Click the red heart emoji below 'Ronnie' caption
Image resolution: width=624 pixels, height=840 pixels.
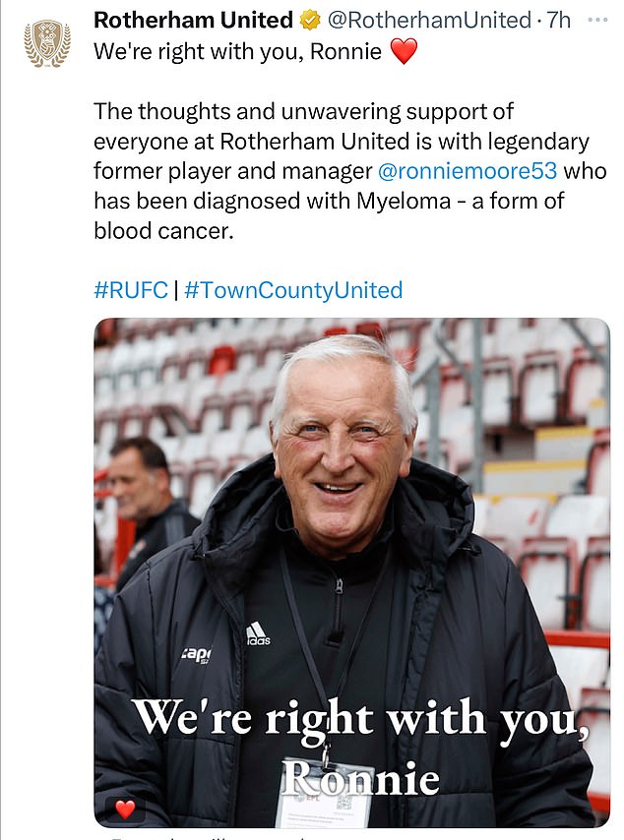pyautogui.click(x=123, y=809)
